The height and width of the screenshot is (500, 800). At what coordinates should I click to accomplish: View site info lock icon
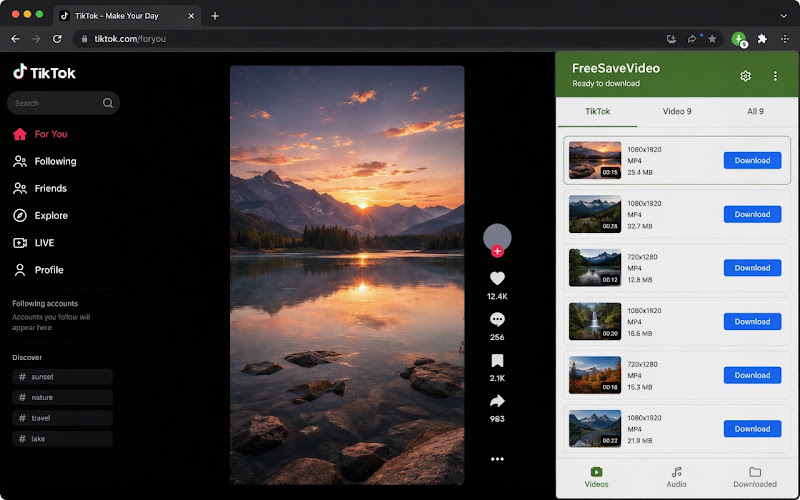85,39
